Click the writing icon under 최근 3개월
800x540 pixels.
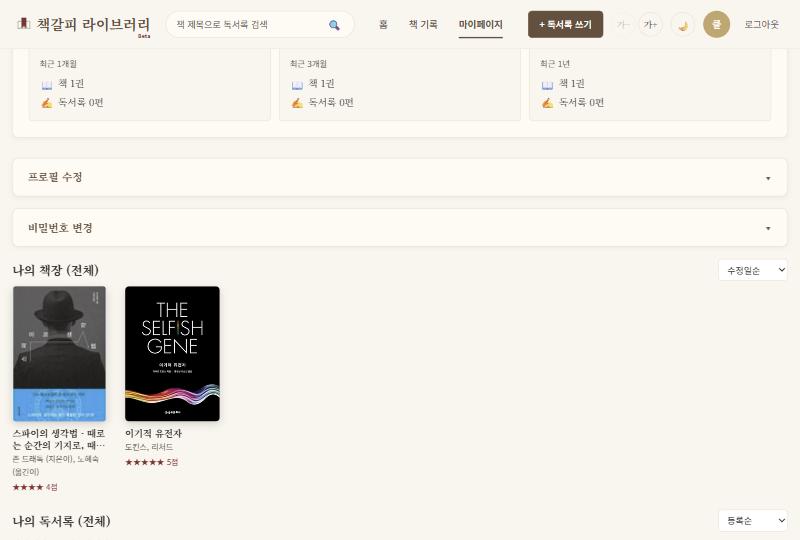point(297,103)
